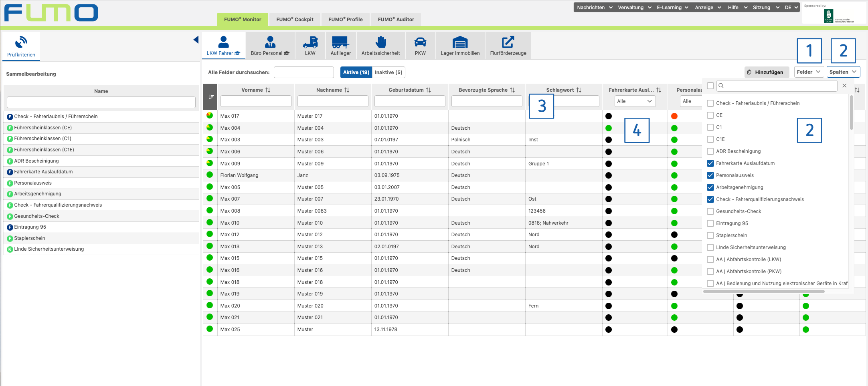Viewport: 868px width, 386px height.
Task: Sort by Schlagwort column arrows
Action: tap(579, 90)
